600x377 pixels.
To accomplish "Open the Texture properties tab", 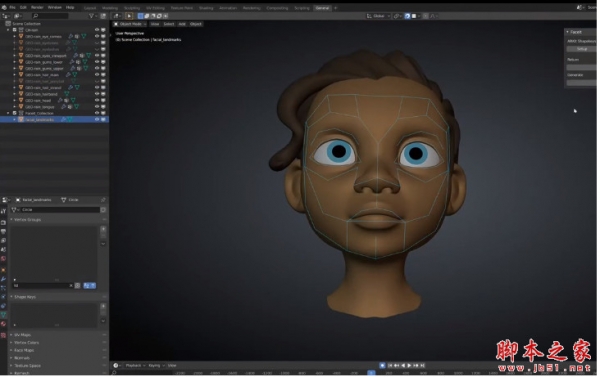I will pos(3,336).
